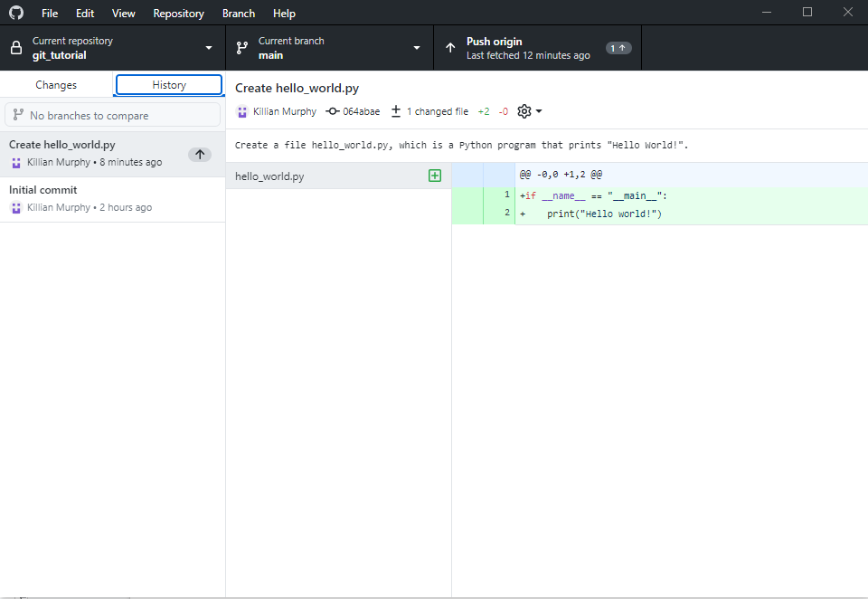Click the commit SHA 064abae
The width and height of the screenshot is (868, 599).
pos(361,111)
